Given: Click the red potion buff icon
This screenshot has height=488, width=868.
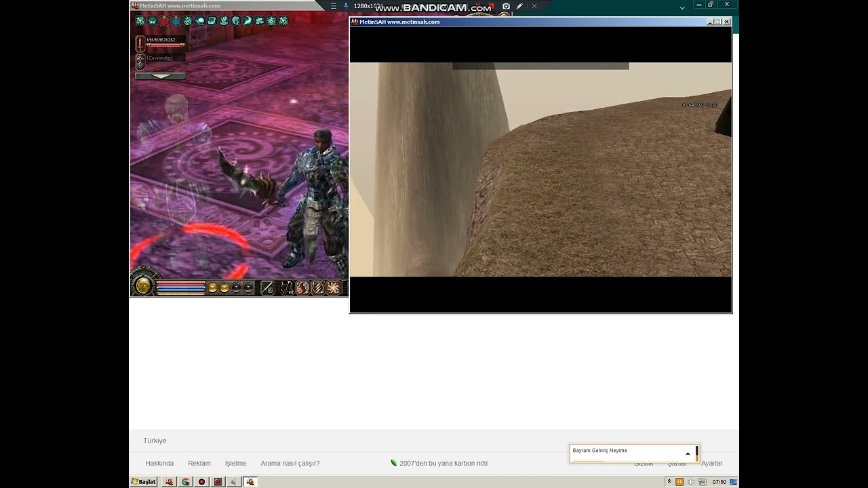Looking at the screenshot, I should coord(164,21).
